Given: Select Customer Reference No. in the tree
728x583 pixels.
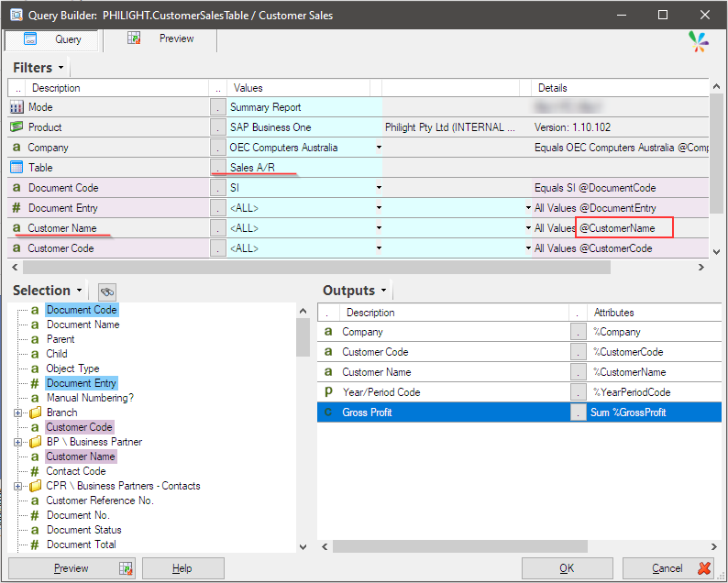Looking at the screenshot, I should (x=100, y=500).
